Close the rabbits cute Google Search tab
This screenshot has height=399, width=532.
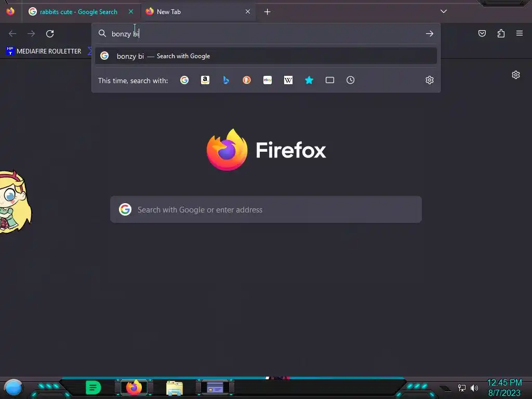[131, 11]
